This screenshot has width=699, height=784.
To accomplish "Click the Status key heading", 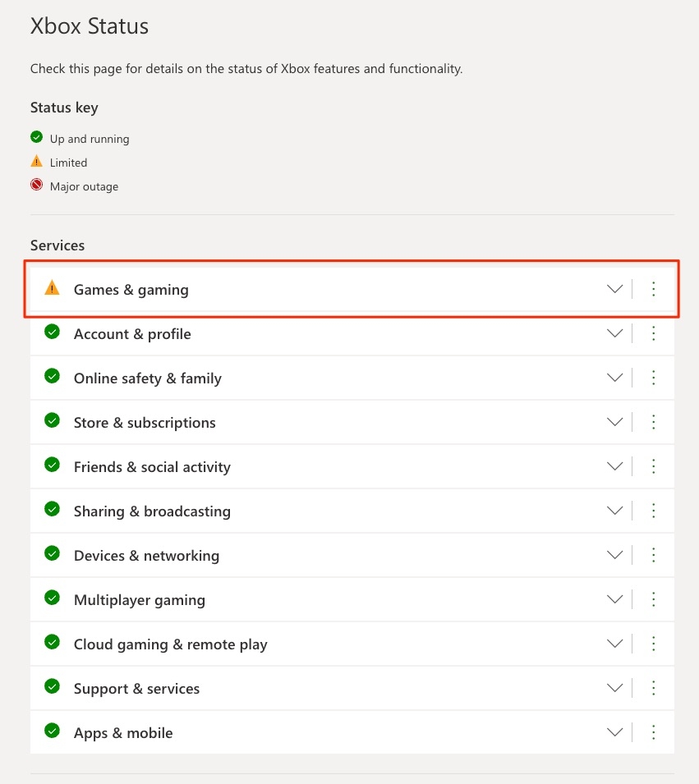I will (64, 108).
